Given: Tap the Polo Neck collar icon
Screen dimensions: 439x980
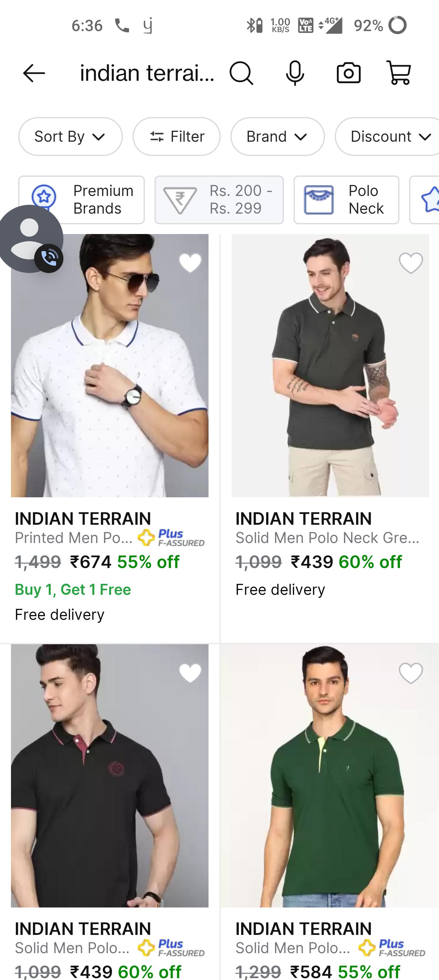Looking at the screenshot, I should tap(320, 199).
